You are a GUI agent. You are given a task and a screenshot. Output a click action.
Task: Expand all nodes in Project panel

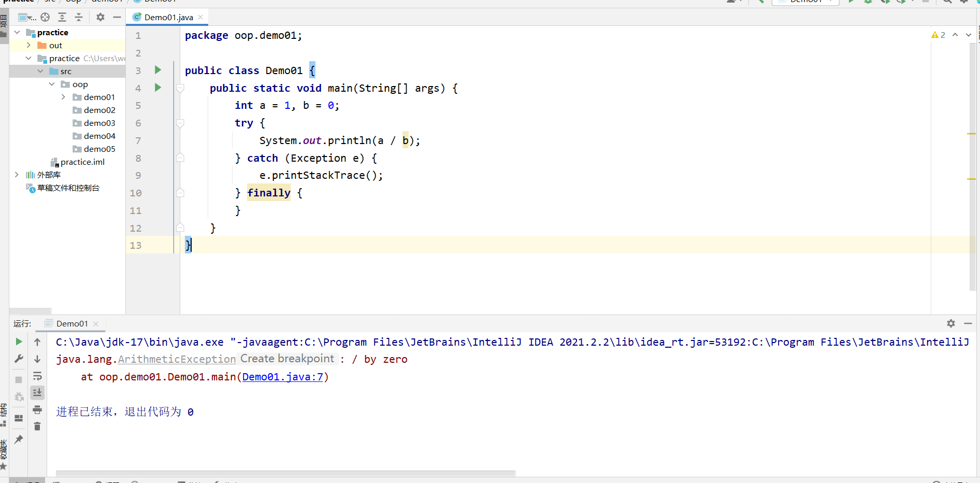pos(62,17)
